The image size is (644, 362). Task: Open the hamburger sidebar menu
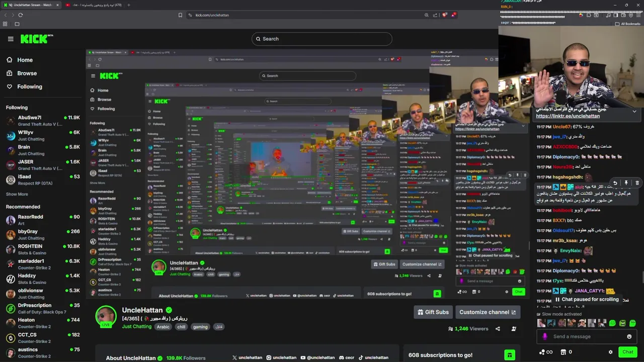click(11, 39)
